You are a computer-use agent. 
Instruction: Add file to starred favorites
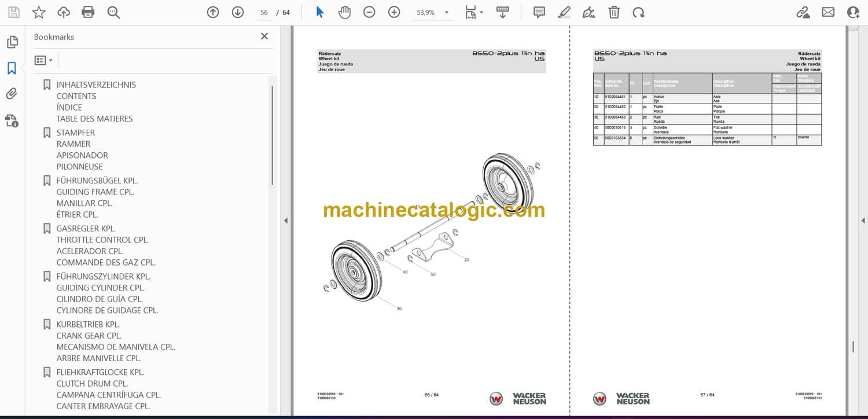coord(39,12)
